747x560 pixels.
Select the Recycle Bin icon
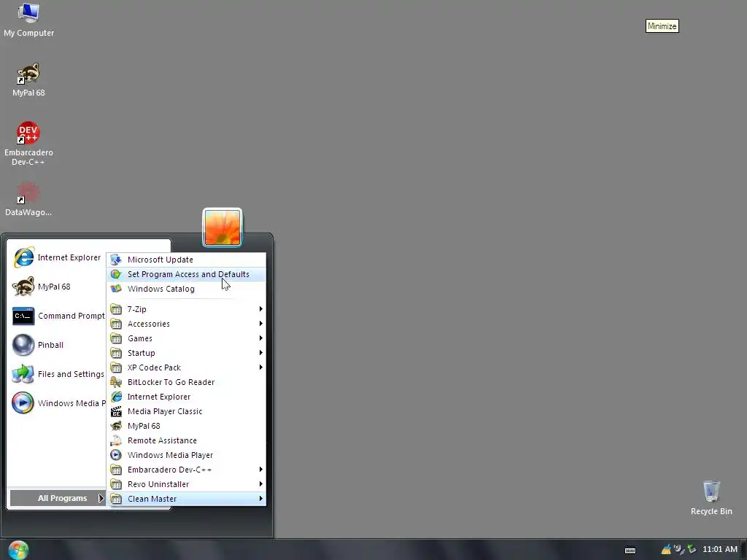point(711,497)
